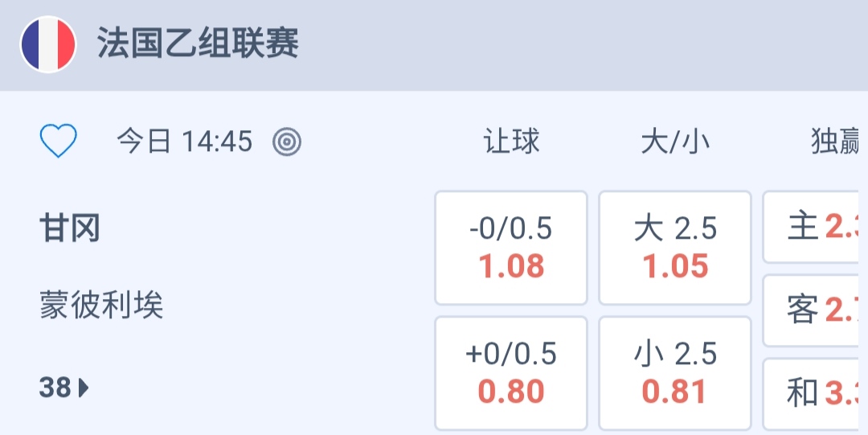Screen dimensions: 868x435
Task: Click the small arrow beside 38
Action: coord(84,389)
